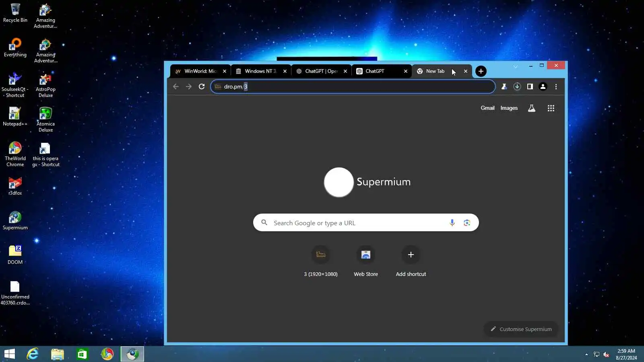Close the plain ChatGPT tab
This screenshot has width=644, height=362.
(x=406, y=71)
